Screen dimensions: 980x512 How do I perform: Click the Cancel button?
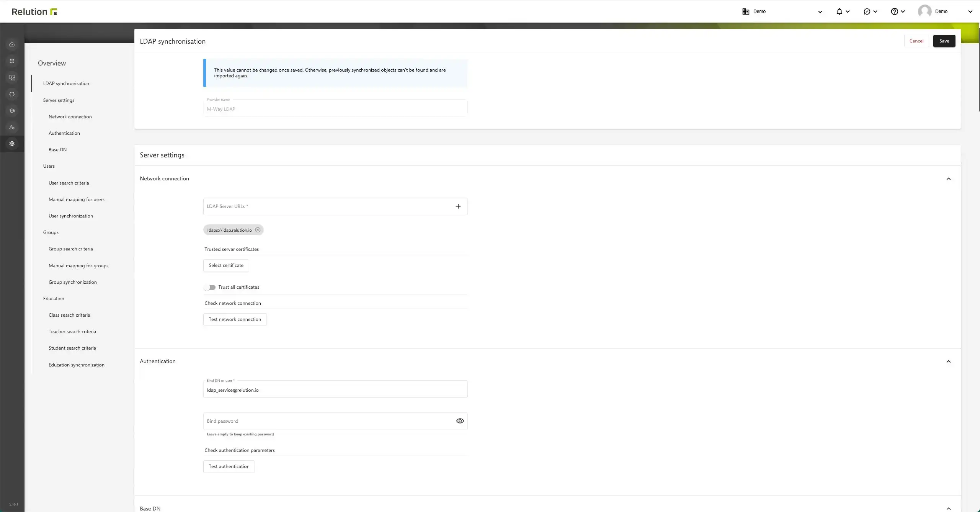pyautogui.click(x=916, y=41)
